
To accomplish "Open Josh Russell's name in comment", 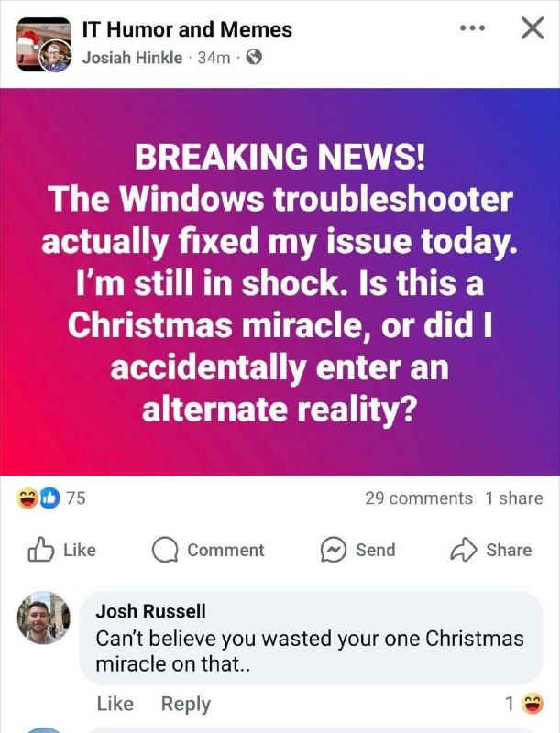I will [150, 611].
